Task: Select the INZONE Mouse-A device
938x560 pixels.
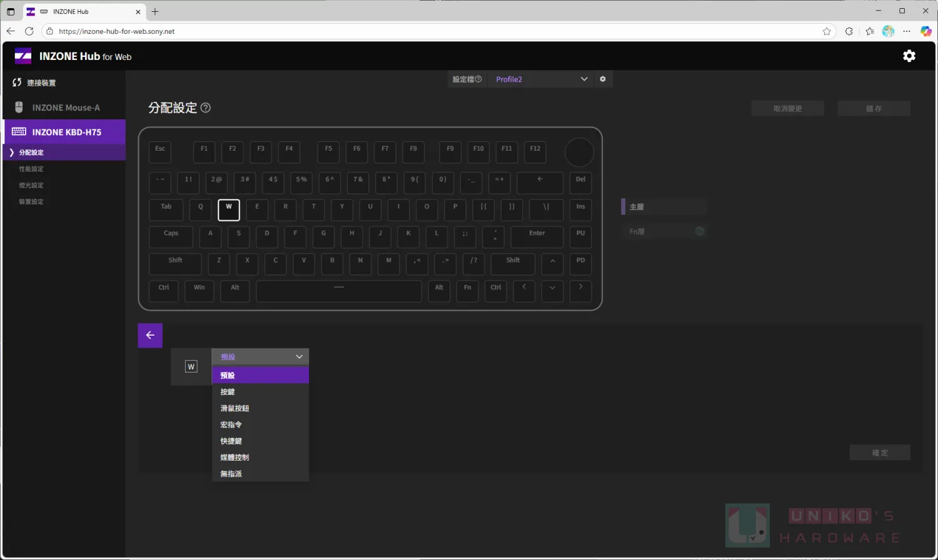Action: click(x=65, y=107)
